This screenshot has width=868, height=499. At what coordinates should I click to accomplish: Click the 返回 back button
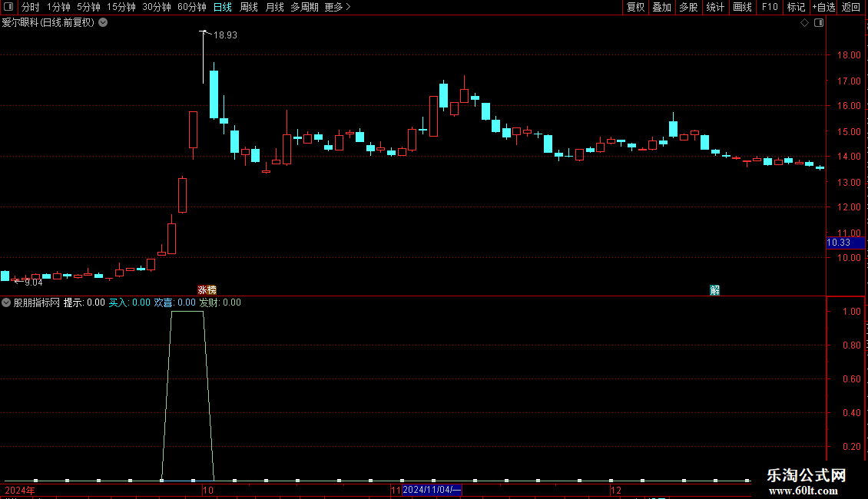tap(851, 7)
